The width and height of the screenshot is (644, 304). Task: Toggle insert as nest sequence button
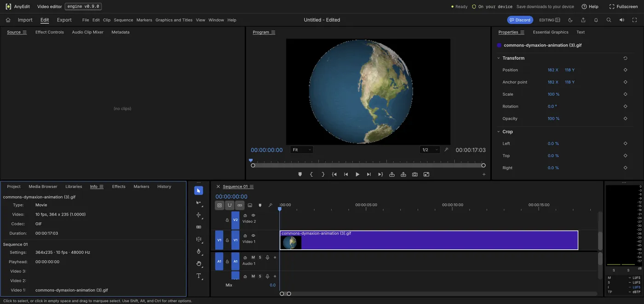coord(219,206)
